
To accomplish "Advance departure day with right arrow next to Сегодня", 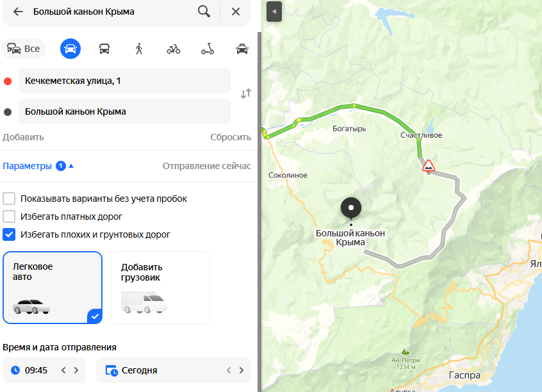I will pos(242,370).
